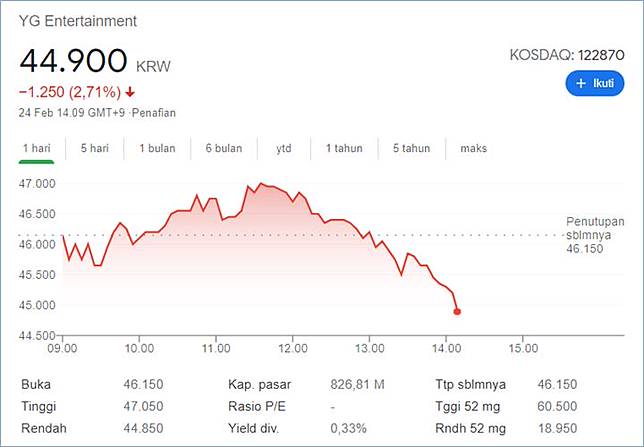Click the red endpoint dot on the chart
This screenshot has height=447, width=644.
[x=457, y=312]
